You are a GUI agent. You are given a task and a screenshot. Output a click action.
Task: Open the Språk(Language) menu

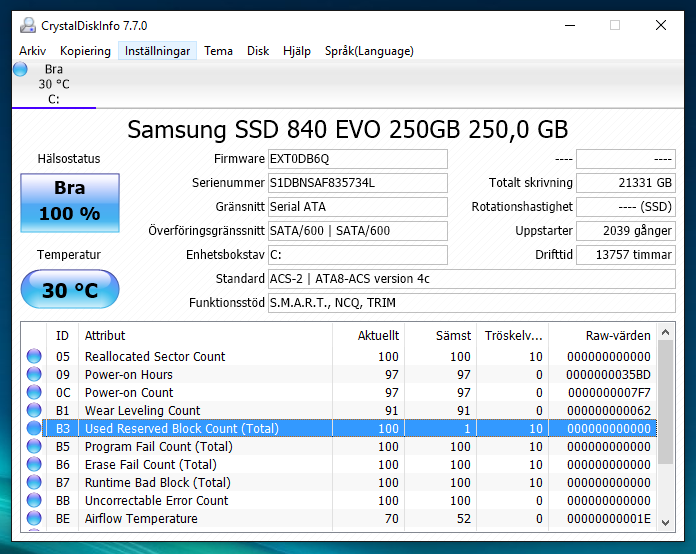click(369, 51)
